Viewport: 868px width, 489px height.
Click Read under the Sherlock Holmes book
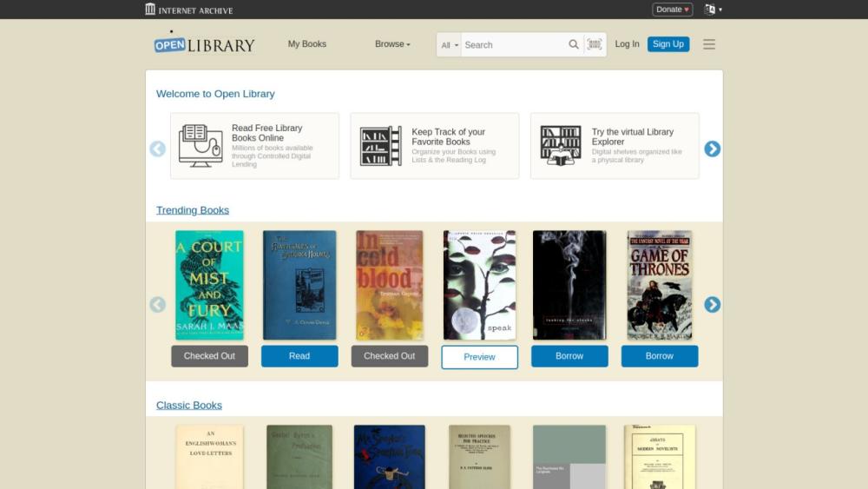299,356
